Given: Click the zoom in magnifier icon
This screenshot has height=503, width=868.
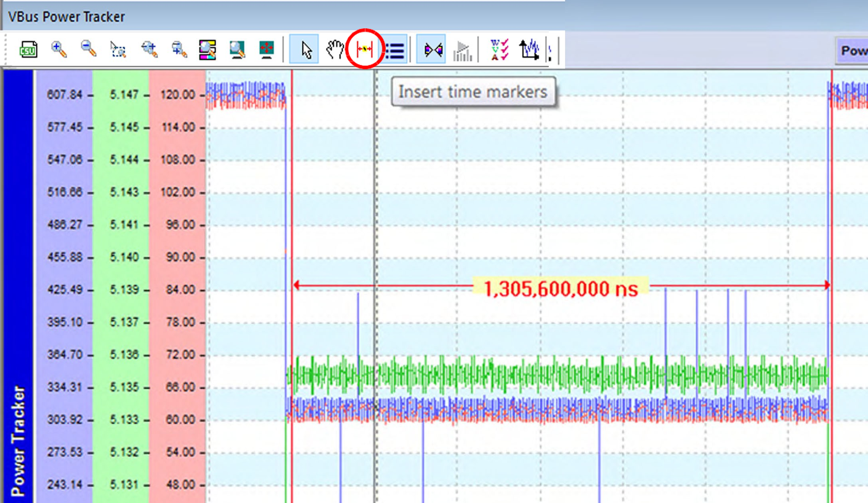Looking at the screenshot, I should tap(59, 50).
